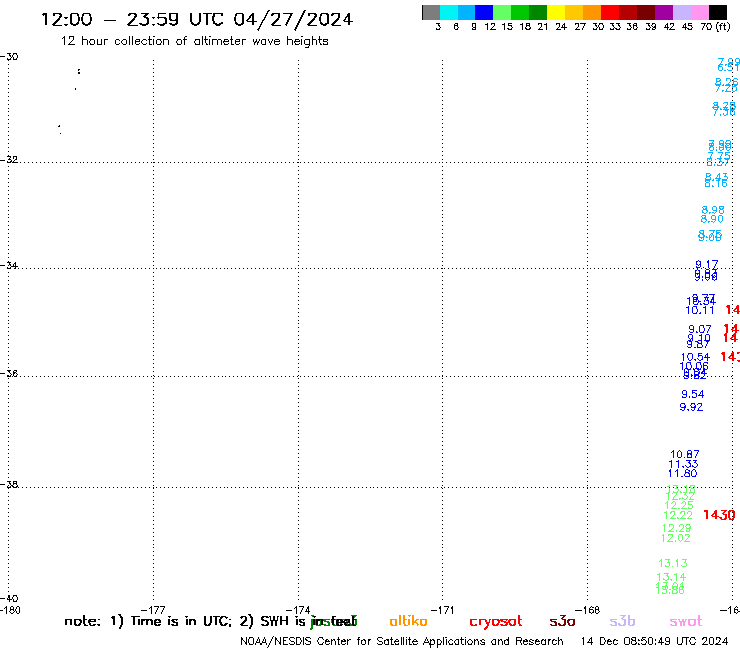Click the '12 hour collection of altimeter wave heights' subtitle
Screen dimensions: 740x650
(194, 41)
